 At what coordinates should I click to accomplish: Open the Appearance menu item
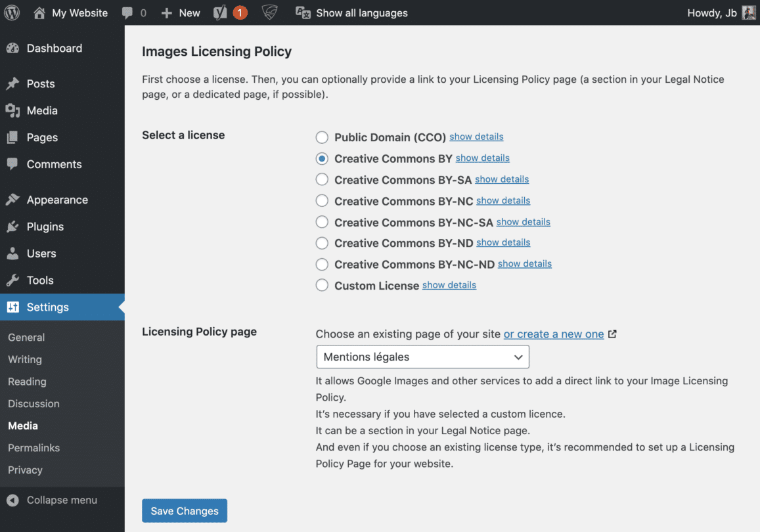[57, 200]
